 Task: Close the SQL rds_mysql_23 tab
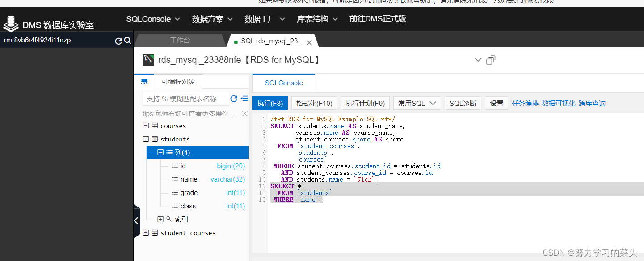click(309, 42)
